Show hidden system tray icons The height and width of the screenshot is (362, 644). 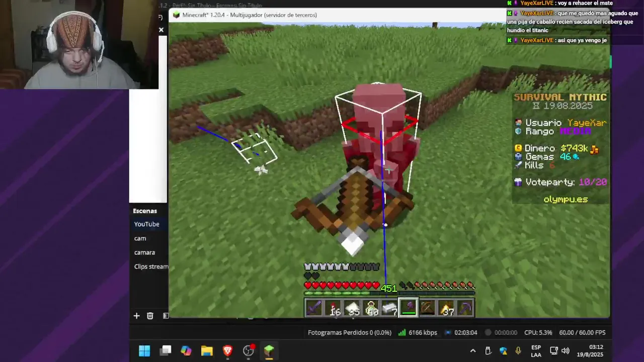tap(473, 351)
